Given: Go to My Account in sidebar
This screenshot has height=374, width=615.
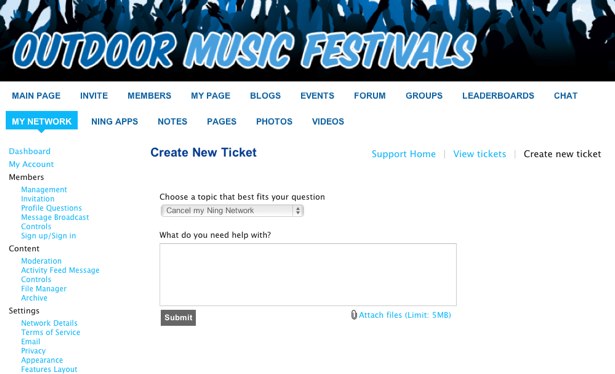Looking at the screenshot, I should (31, 164).
